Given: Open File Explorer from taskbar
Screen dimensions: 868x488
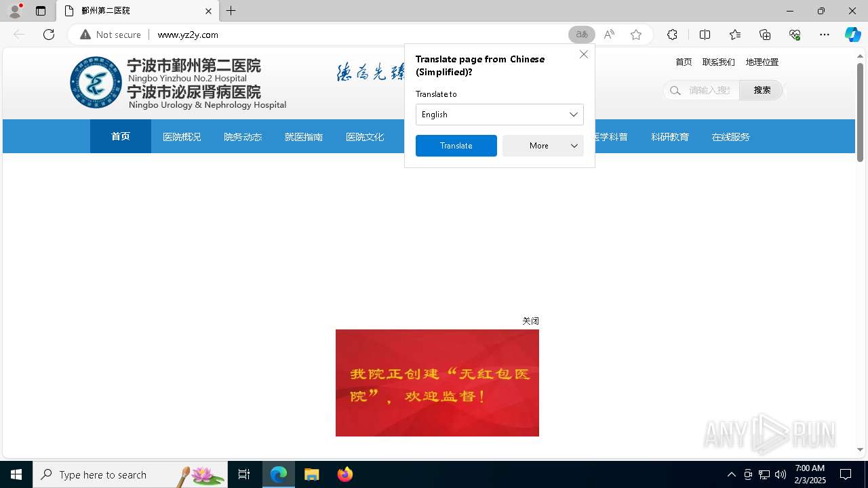Looking at the screenshot, I should pos(312,474).
